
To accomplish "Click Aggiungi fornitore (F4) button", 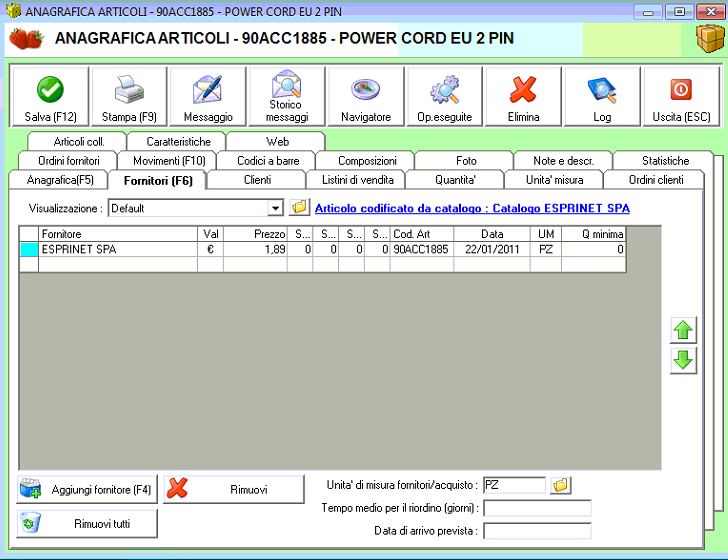I will 87,489.
